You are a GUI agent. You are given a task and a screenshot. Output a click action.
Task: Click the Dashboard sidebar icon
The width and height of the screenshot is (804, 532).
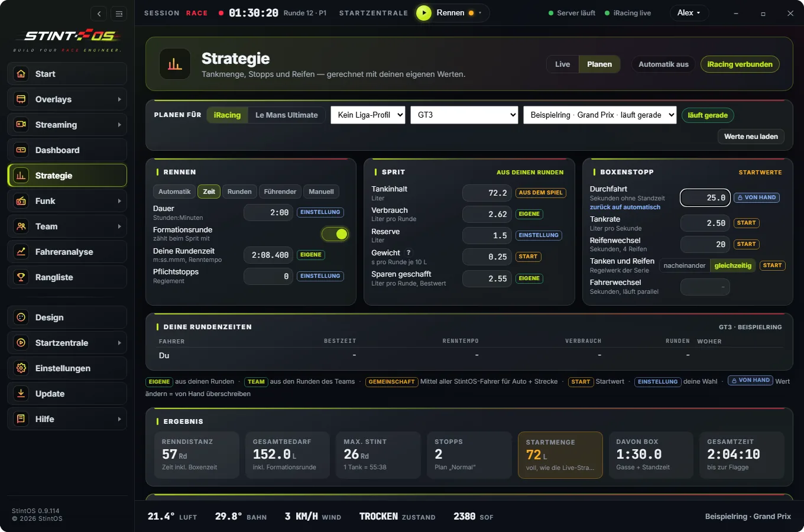click(x=21, y=150)
